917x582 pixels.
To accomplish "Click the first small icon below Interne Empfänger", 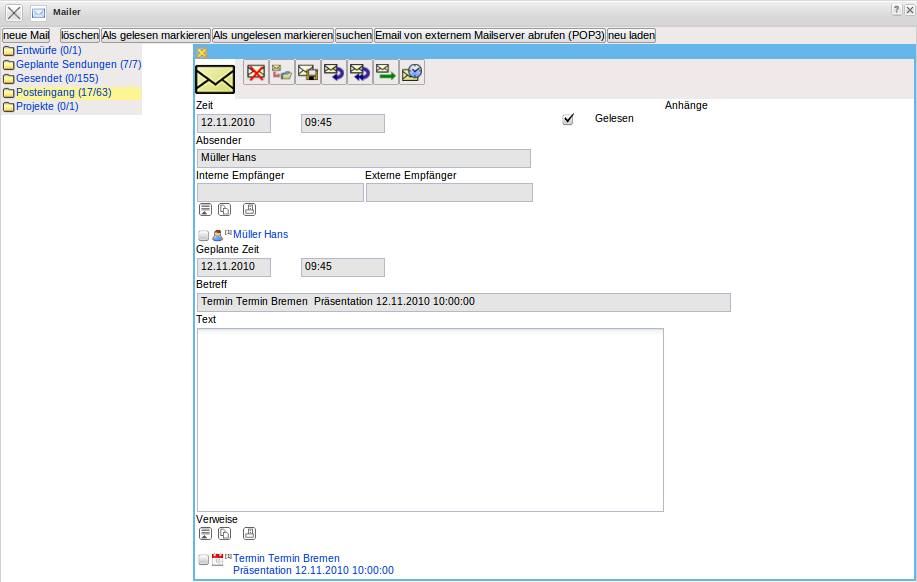I will click(205, 209).
